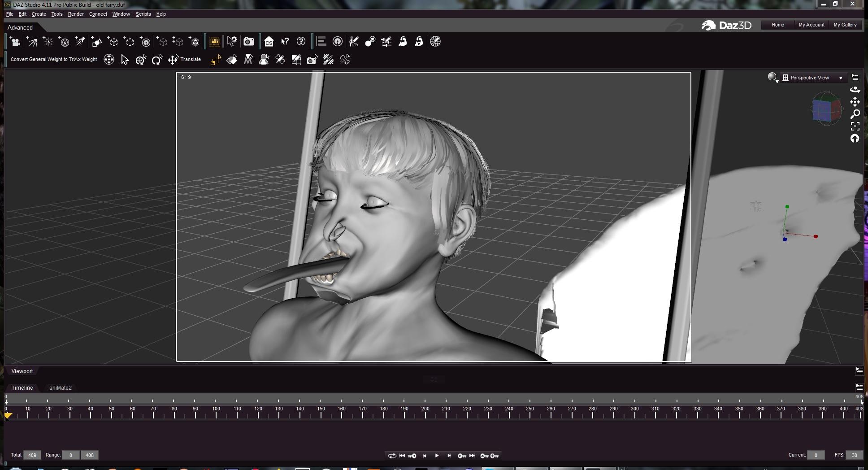
Task: Jump to the last frame
Action: [x=472, y=456]
